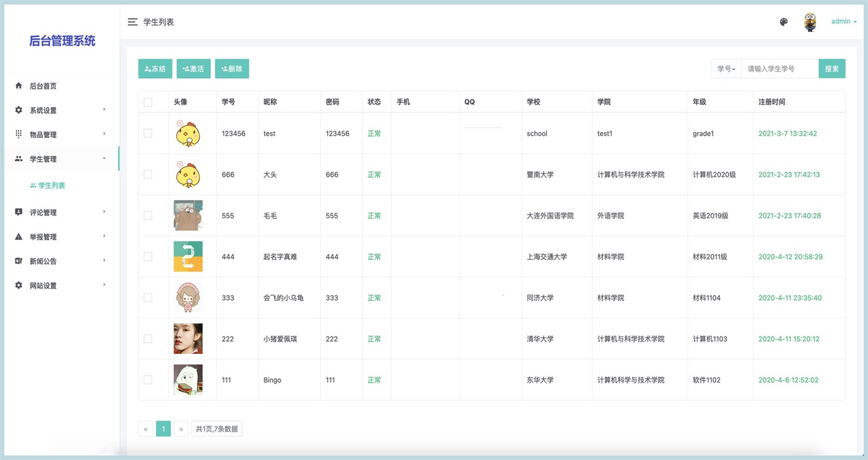Click the home icon for 后台首页

19,86
